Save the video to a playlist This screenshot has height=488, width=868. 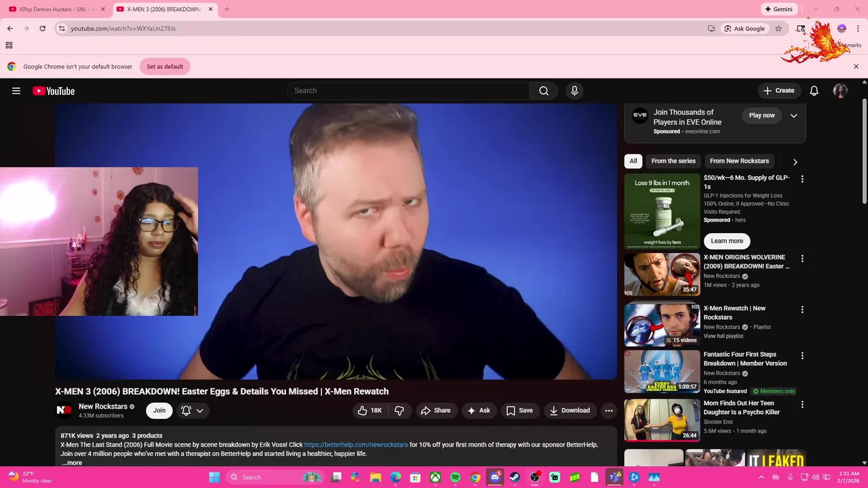pyautogui.click(x=519, y=410)
